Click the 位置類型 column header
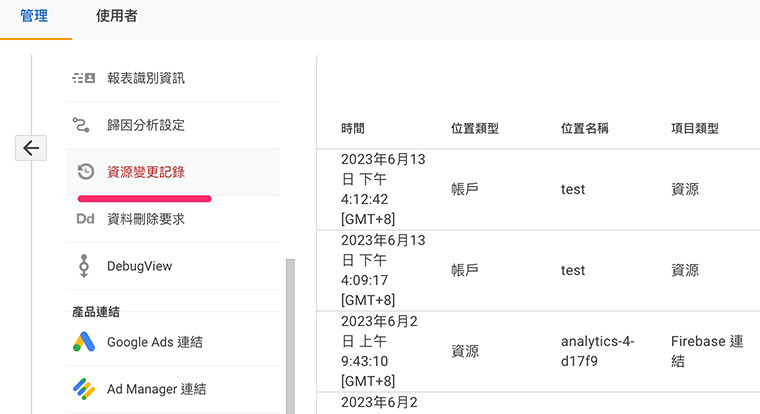This screenshot has width=760, height=414. 475,129
